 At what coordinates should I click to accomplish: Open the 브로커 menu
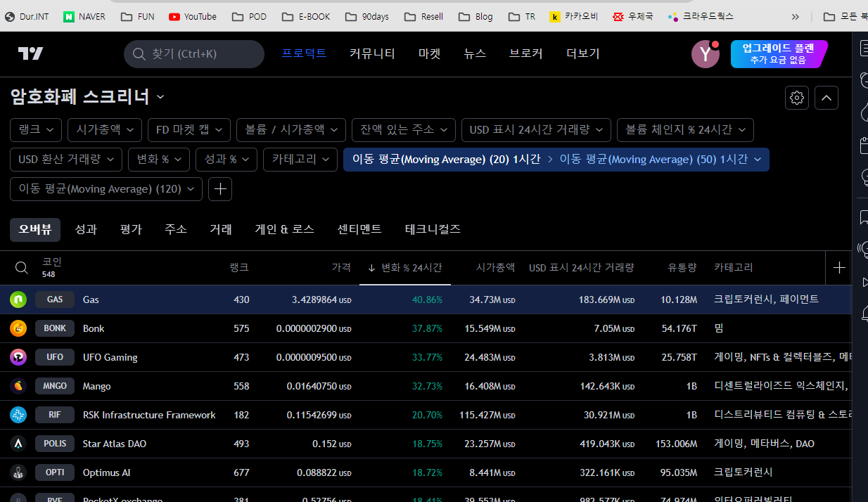coord(526,53)
